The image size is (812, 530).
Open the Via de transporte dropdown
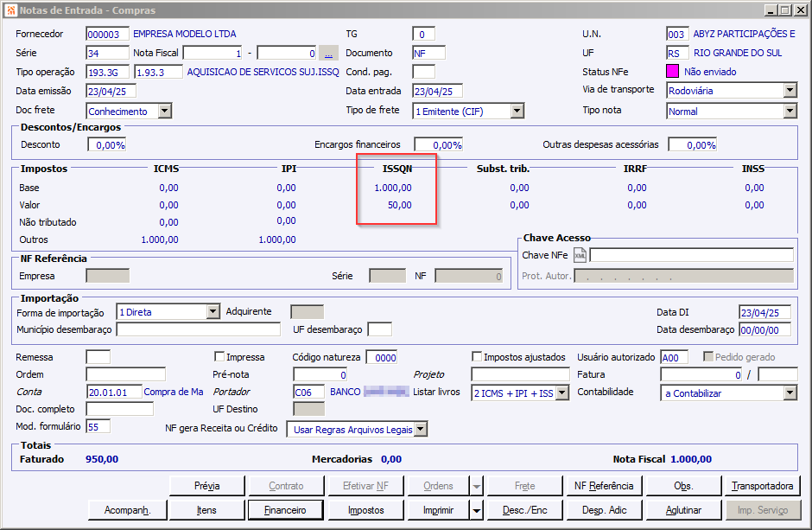pos(790,90)
